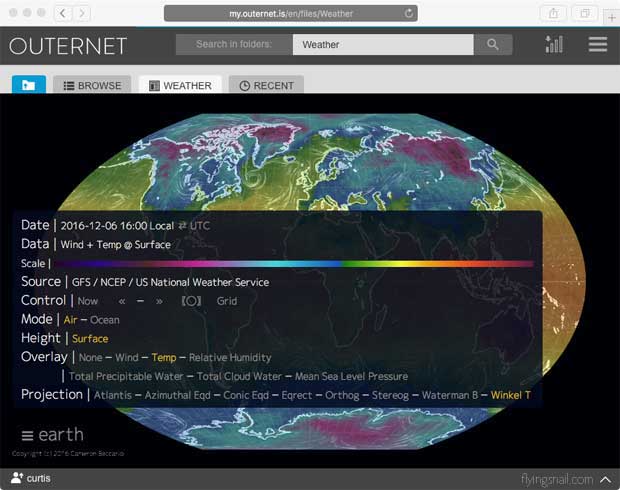Set overlay to Total Cloud Water
This screenshot has width=620, height=490.
point(239,376)
